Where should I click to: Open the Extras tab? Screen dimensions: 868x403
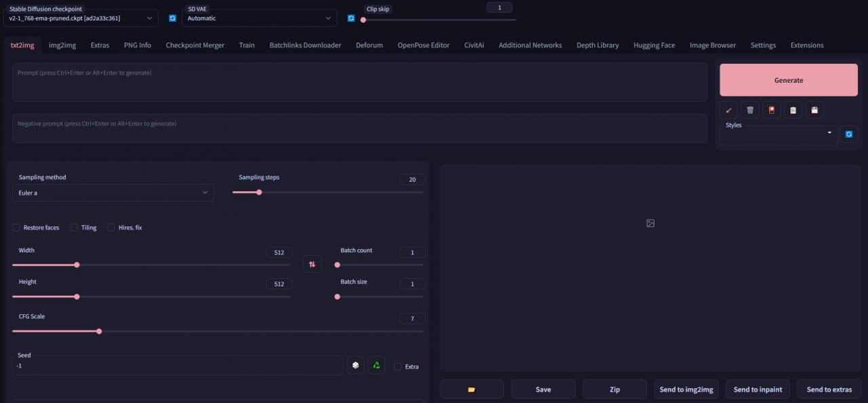click(x=100, y=45)
